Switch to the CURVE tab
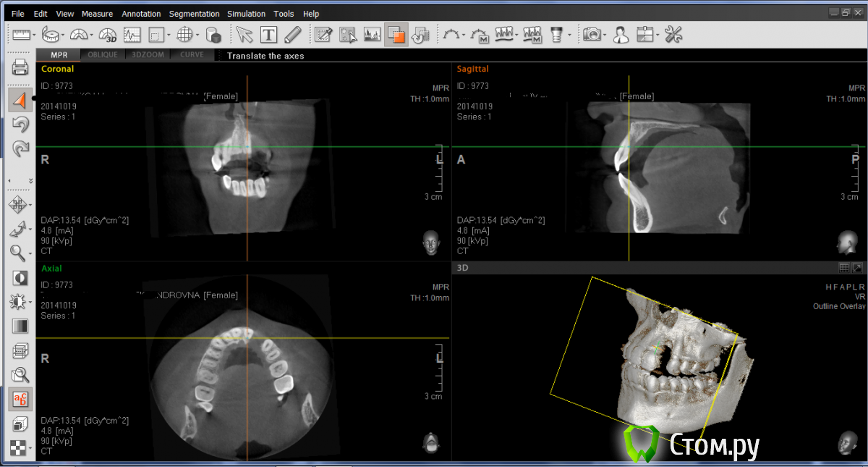The width and height of the screenshot is (868, 467). click(192, 55)
